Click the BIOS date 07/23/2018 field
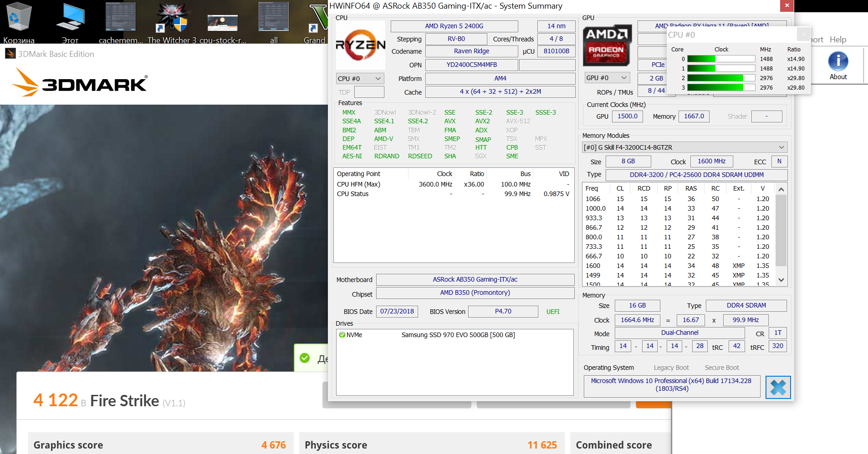 (397, 311)
